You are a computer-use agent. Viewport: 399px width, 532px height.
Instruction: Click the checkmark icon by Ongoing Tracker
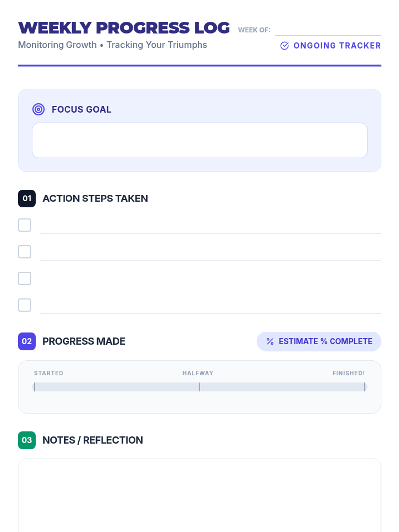click(x=284, y=46)
